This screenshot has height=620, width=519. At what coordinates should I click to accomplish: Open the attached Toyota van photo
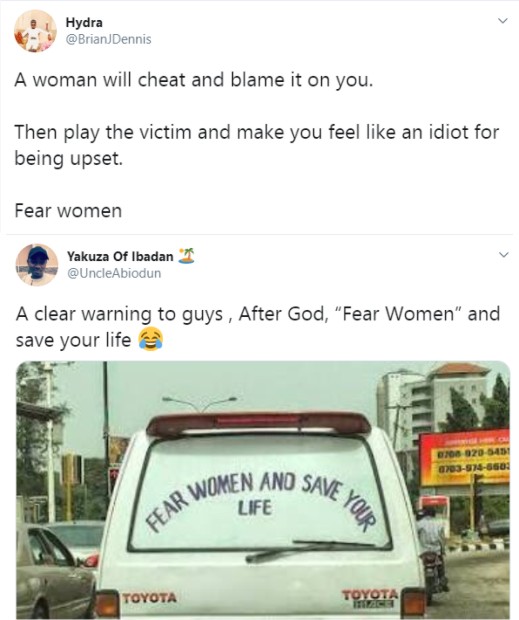coord(263,490)
